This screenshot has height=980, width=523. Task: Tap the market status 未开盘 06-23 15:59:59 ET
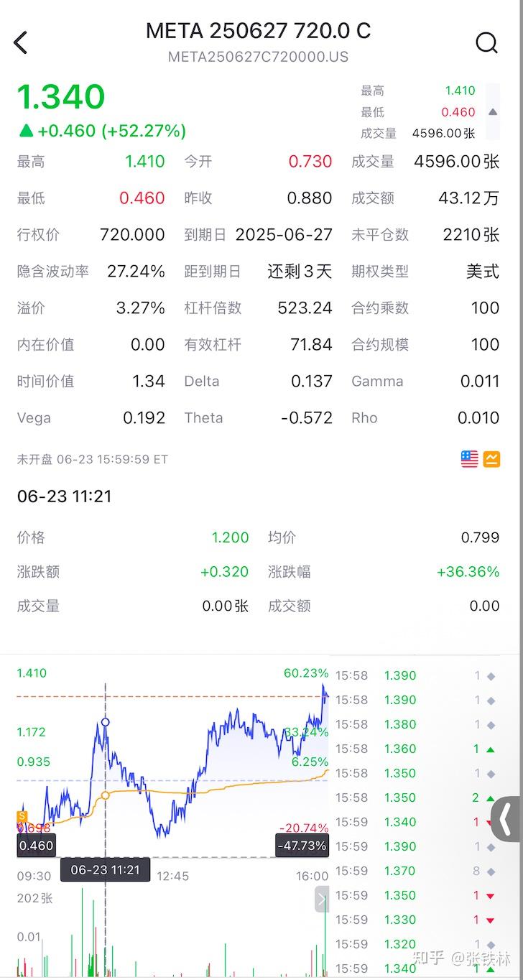93,459
